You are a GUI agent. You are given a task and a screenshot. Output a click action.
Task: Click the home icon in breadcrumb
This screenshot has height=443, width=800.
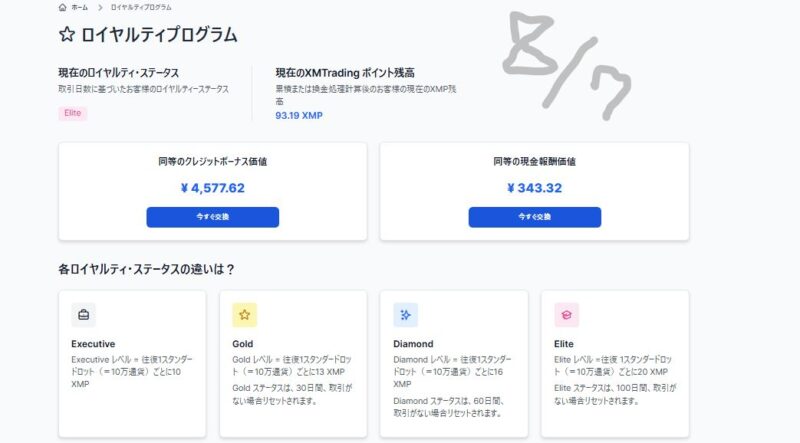(63, 7)
